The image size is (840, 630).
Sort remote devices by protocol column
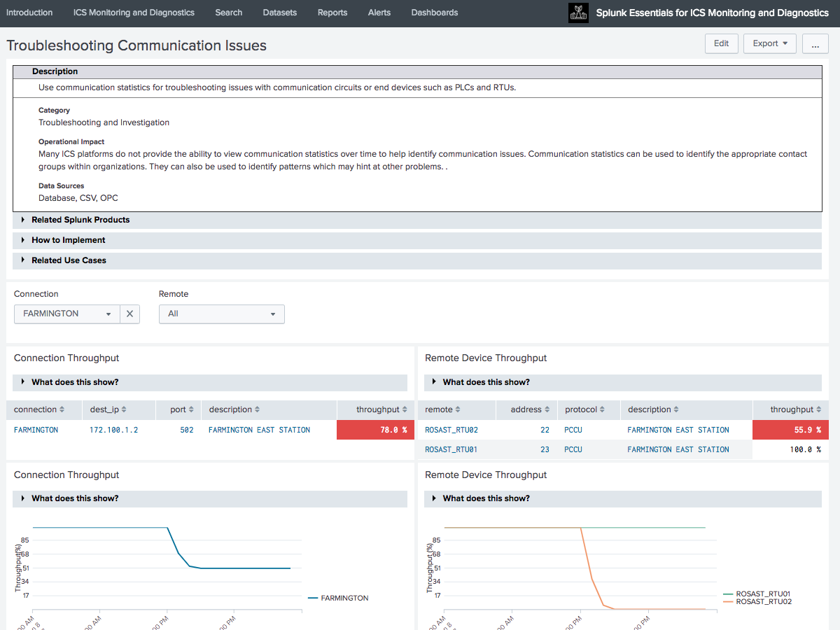(x=584, y=409)
